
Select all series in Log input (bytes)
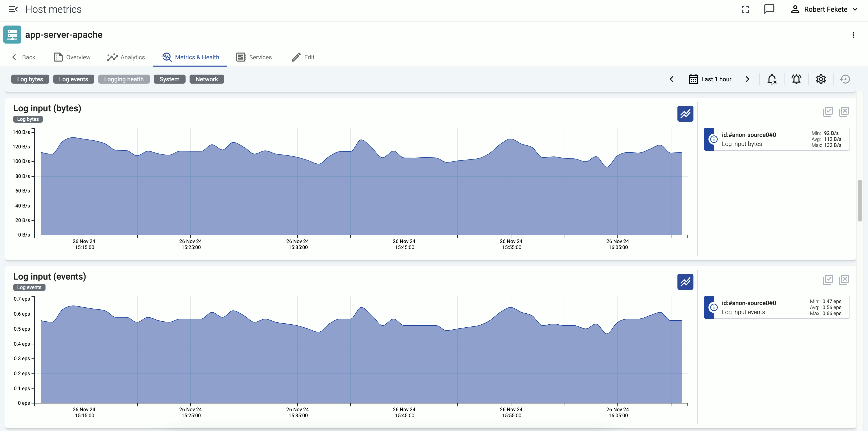pos(827,111)
